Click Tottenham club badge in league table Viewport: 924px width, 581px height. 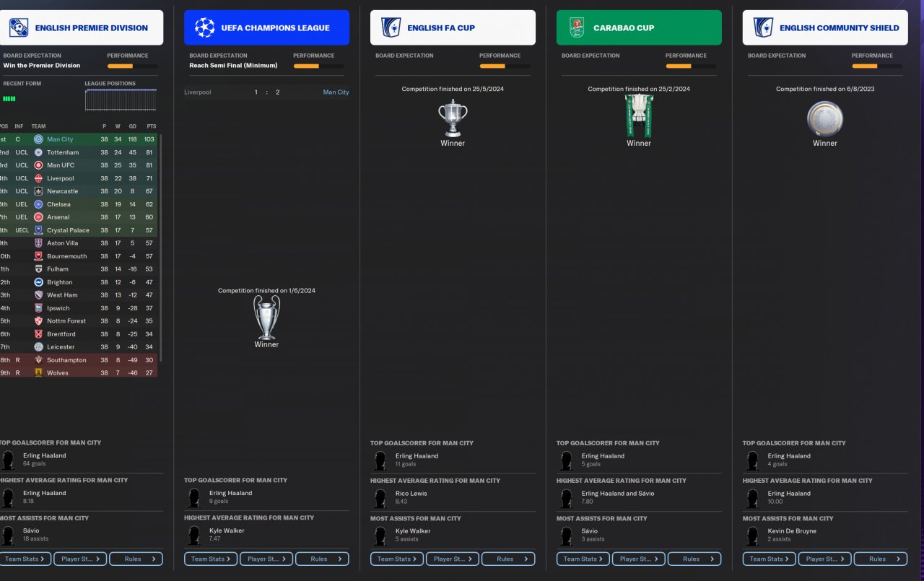pos(39,152)
